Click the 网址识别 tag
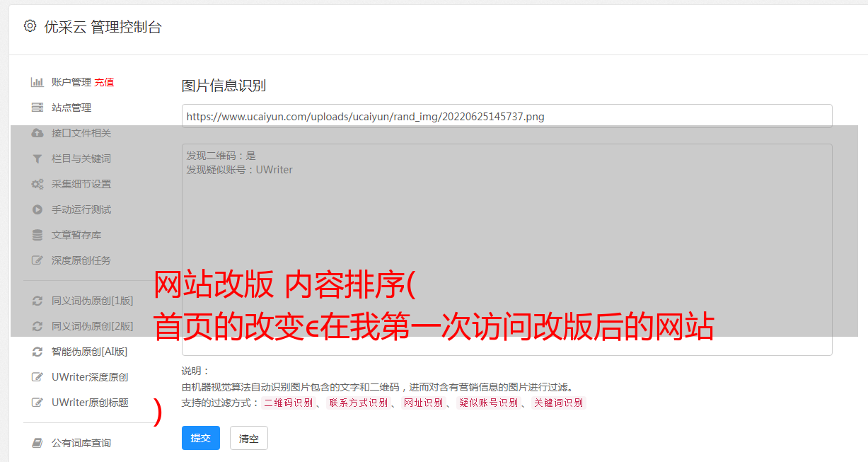The height and width of the screenshot is (462, 868). point(423,403)
